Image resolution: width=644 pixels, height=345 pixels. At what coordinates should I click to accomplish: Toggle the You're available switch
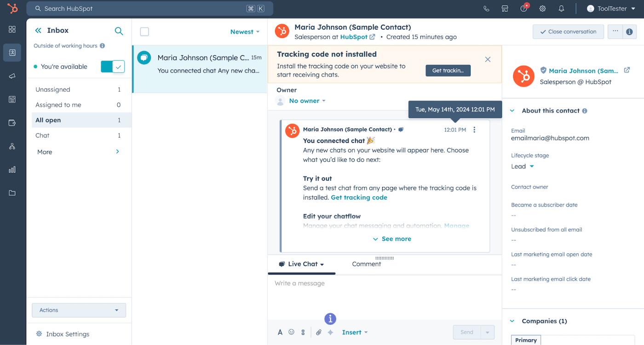[x=113, y=67]
